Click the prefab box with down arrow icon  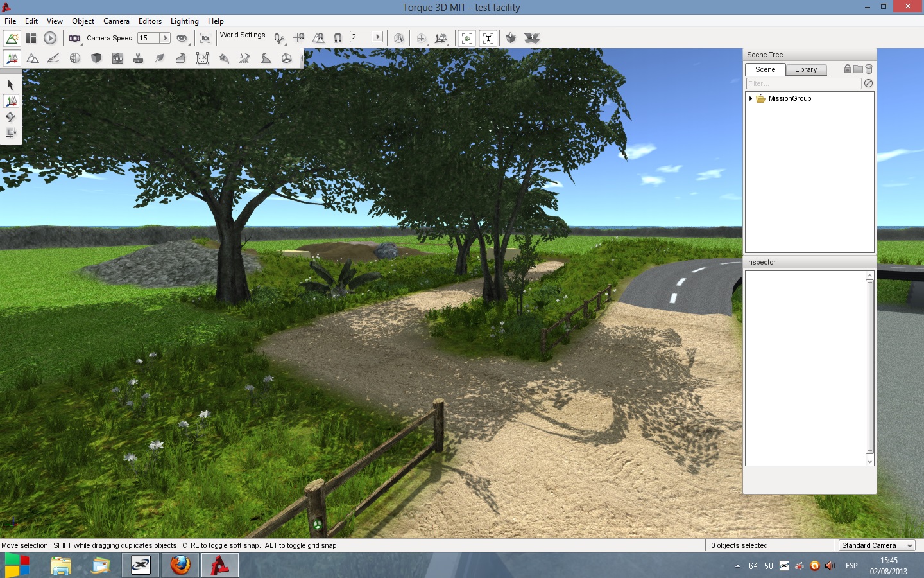511,38
